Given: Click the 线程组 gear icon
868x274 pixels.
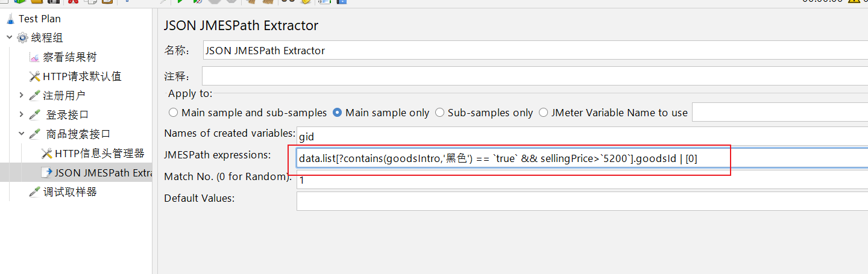Looking at the screenshot, I should (x=22, y=38).
